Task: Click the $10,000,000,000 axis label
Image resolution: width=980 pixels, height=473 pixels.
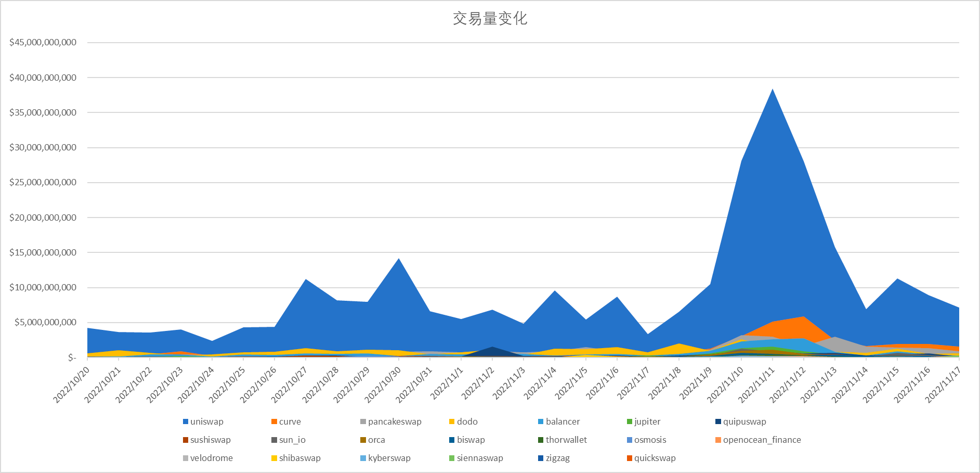Action: click(43, 287)
